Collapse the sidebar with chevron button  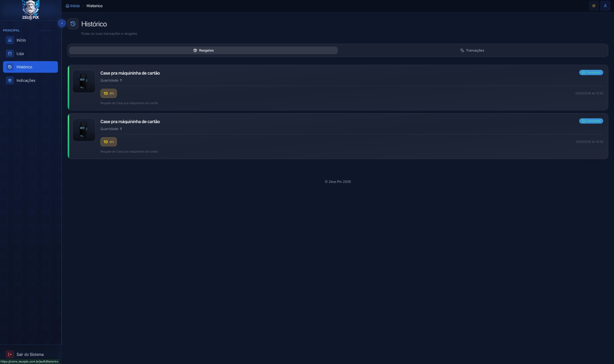coord(62,23)
